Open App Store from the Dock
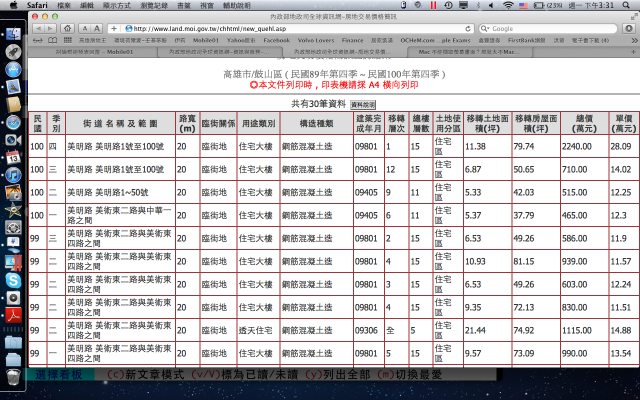 click(x=13, y=69)
